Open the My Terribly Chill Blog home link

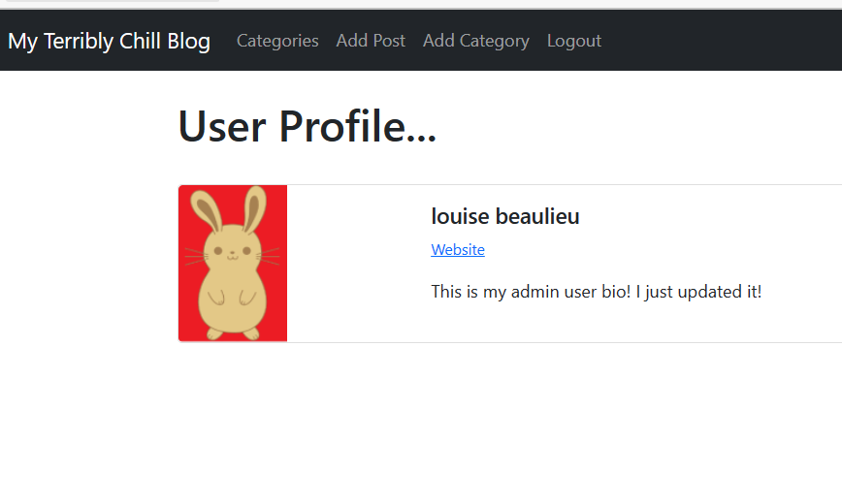point(109,41)
